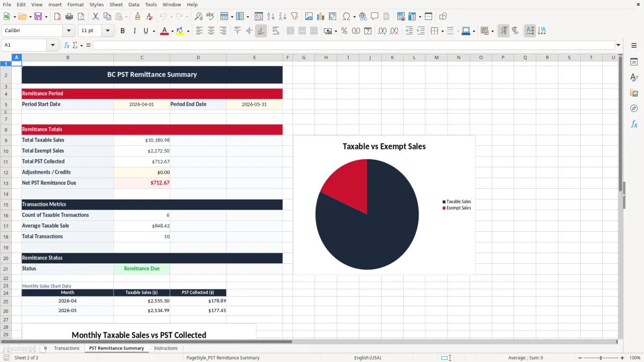
Task: Open the Font Size dropdown
Action: pos(107,31)
